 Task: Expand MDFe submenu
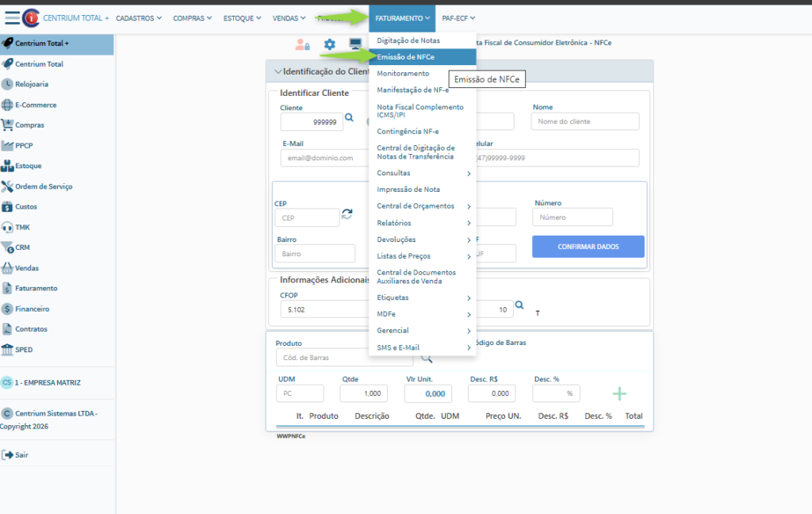click(423, 314)
